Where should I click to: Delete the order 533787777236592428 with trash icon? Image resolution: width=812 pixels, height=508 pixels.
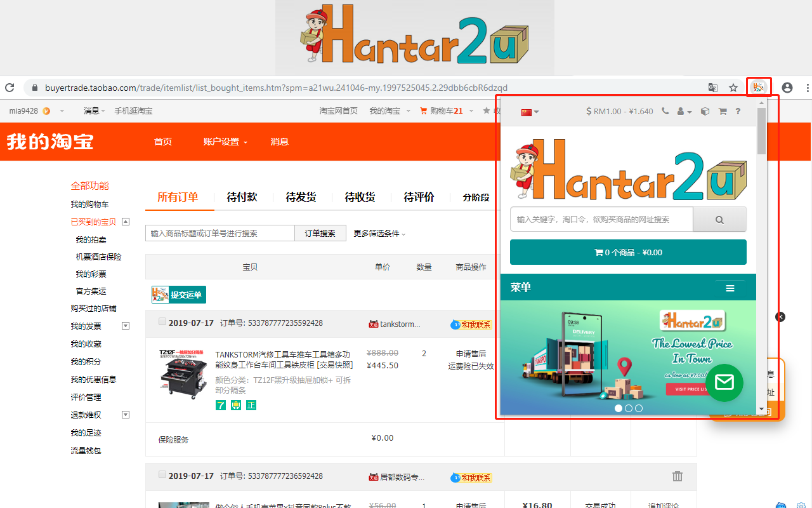[678, 476]
